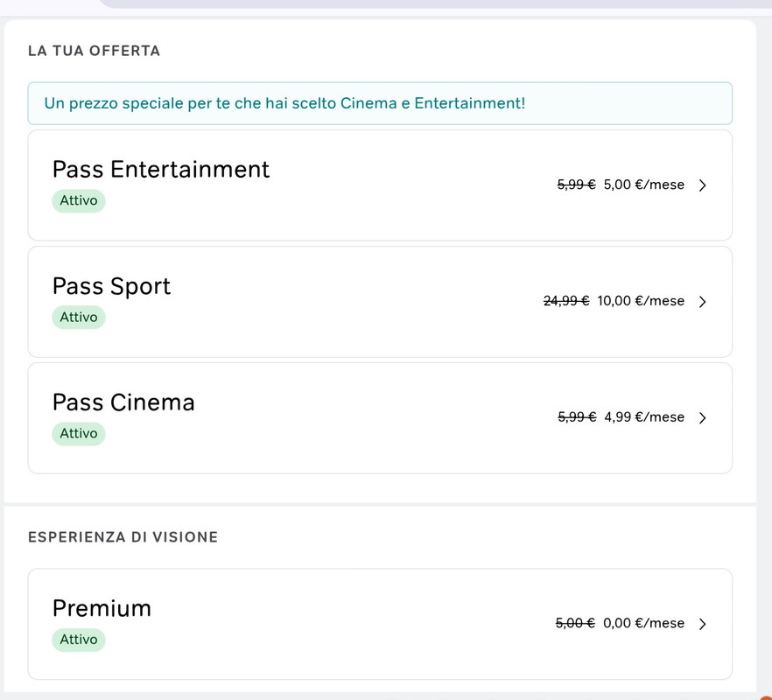
Task: Click Attivo badge under Pass Sport
Action: [79, 318]
